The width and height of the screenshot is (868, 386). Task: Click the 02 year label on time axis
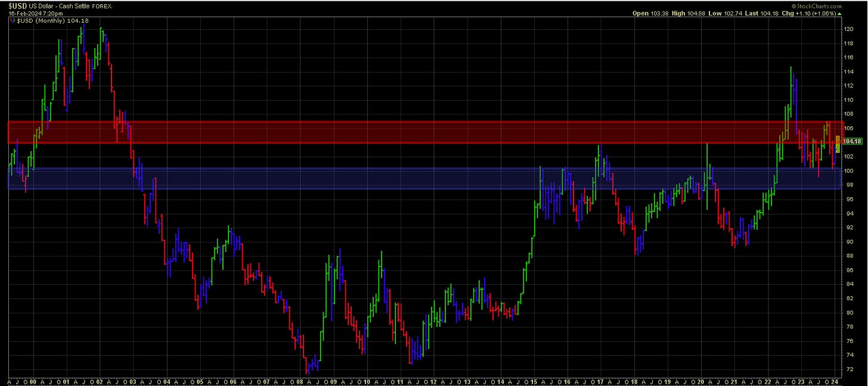click(x=99, y=381)
